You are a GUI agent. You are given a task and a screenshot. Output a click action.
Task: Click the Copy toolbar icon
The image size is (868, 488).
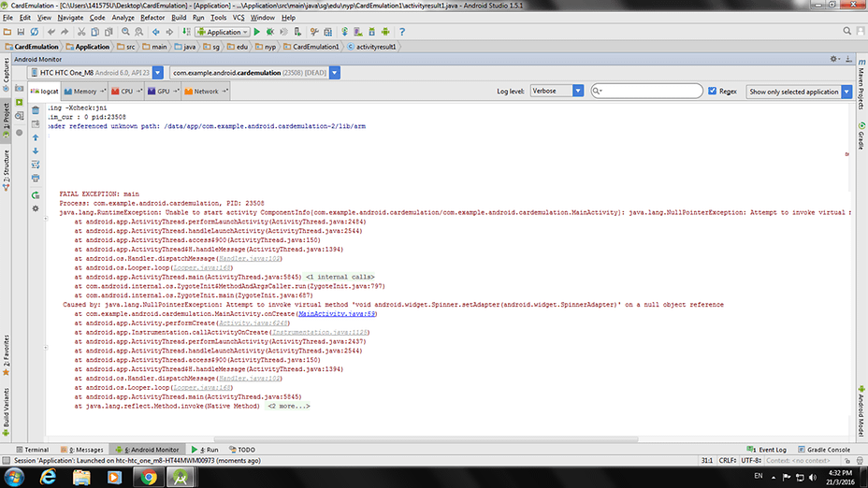tap(95, 32)
